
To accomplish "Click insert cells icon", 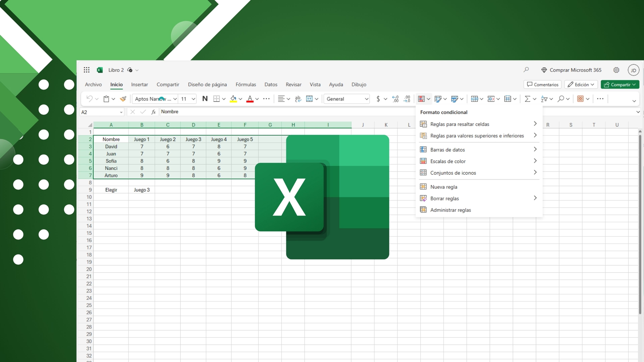I will 474,99.
